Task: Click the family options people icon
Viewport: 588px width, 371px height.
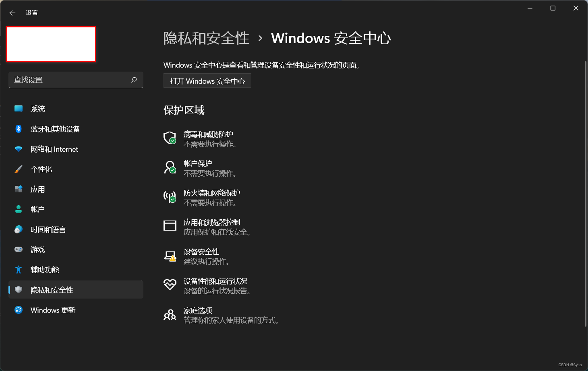Action: (170, 315)
